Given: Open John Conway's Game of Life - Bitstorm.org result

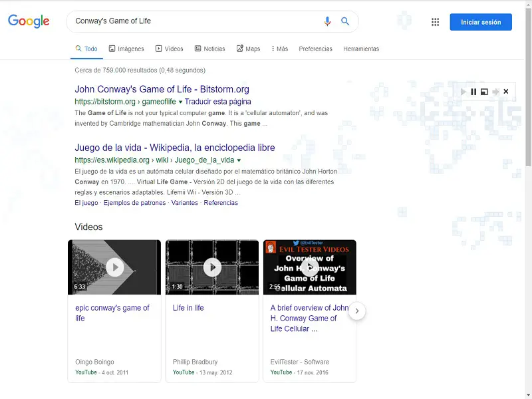Looking at the screenshot, I should point(162,89).
